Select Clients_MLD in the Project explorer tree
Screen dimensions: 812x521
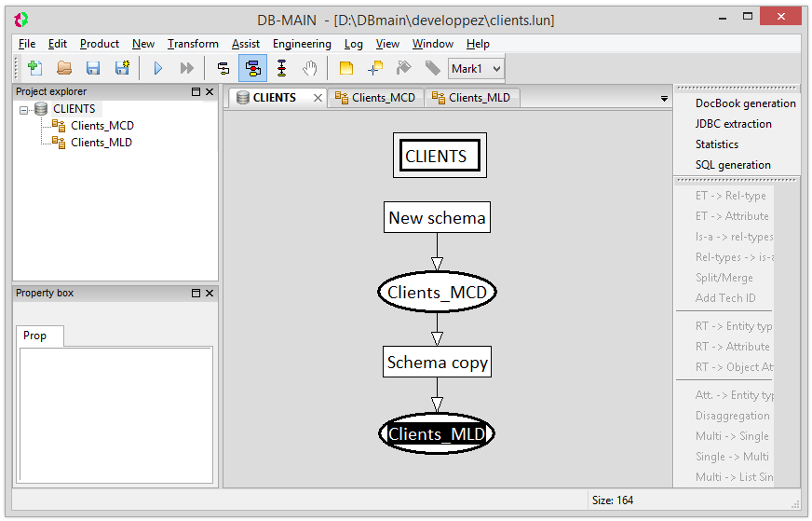tap(101, 143)
